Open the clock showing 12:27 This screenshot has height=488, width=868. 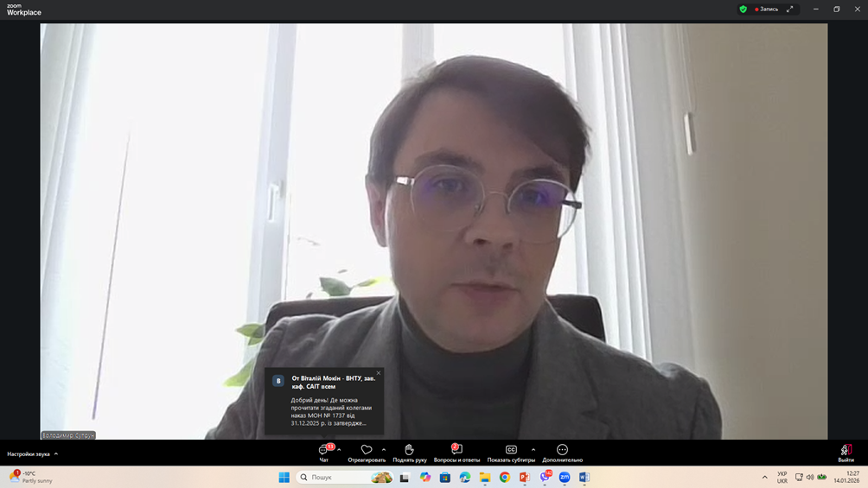point(846,477)
